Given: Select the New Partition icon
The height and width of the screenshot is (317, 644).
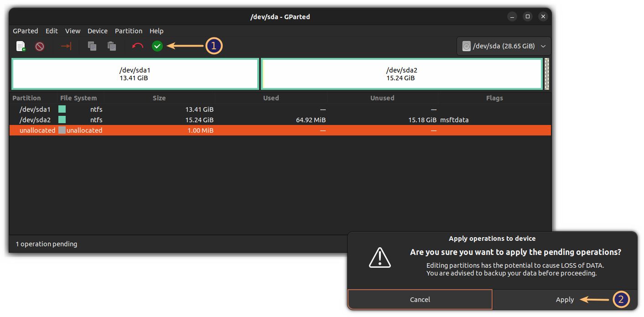Looking at the screenshot, I should pos(21,46).
